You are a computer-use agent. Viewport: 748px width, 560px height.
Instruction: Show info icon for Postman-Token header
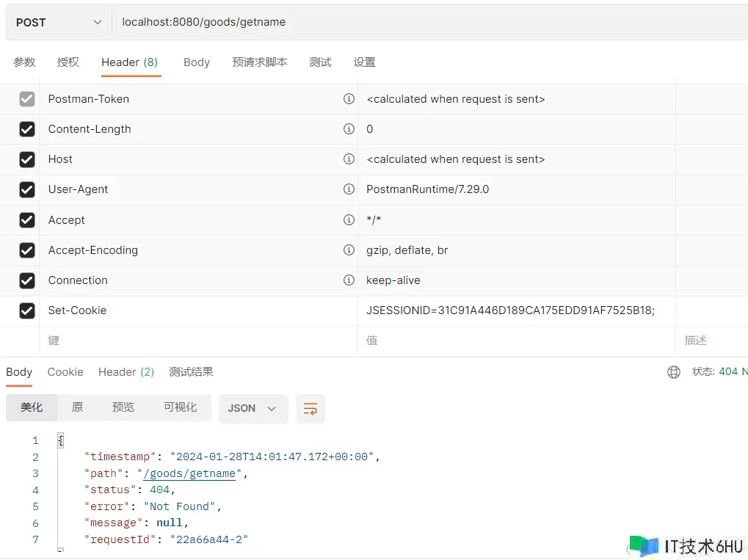(x=349, y=99)
